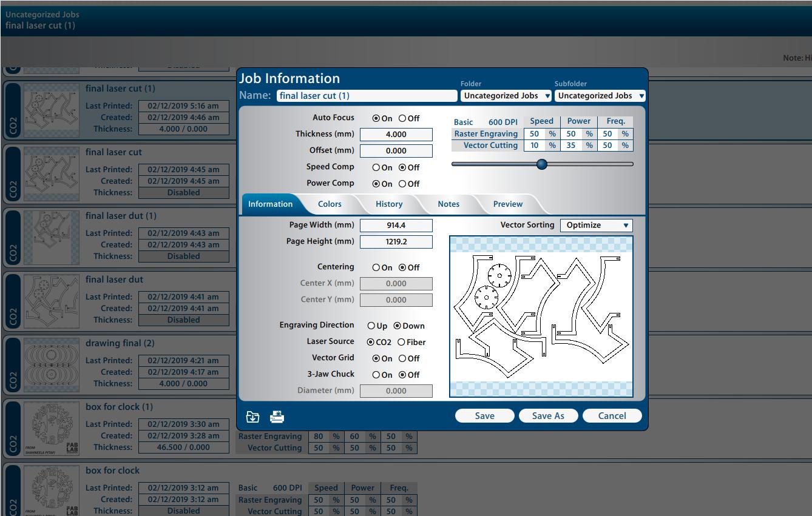Select the final laser dut (1) thumbnail

(51, 237)
